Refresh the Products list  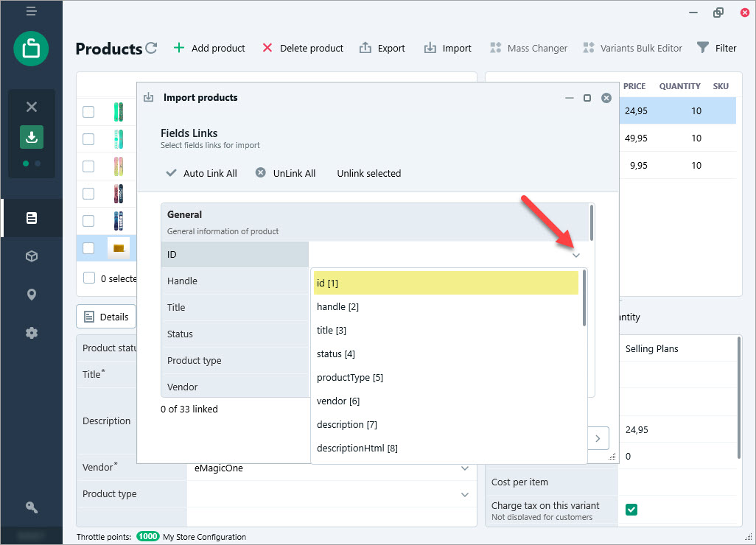pos(151,48)
